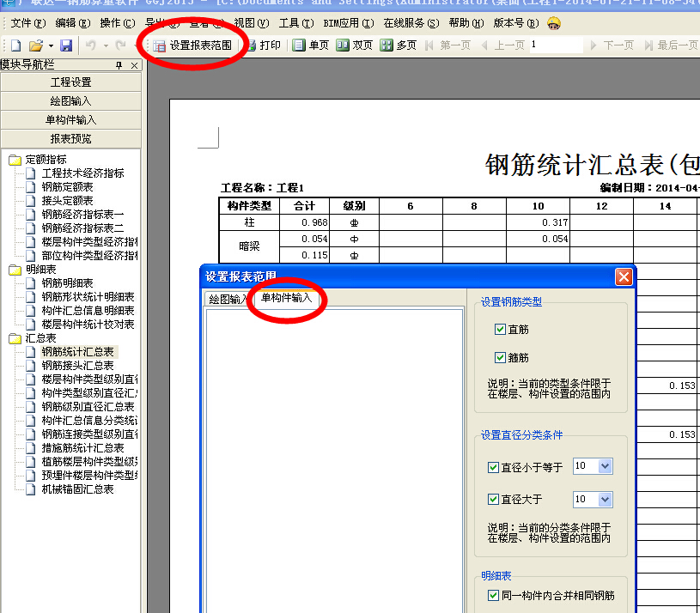The width and height of the screenshot is (700, 613).
Task: Switch to 单页 single page view
Action: click(x=311, y=45)
